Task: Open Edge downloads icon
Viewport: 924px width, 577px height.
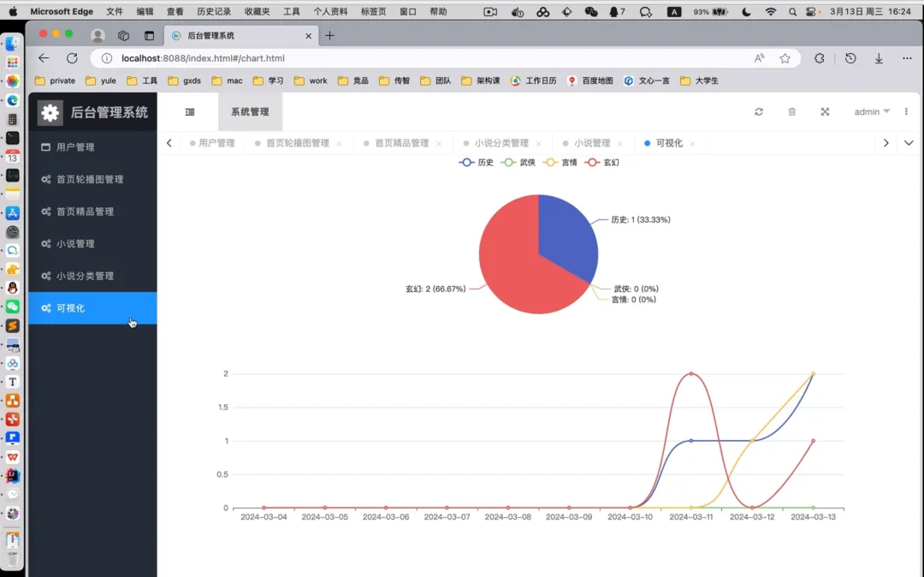Action: tap(879, 57)
